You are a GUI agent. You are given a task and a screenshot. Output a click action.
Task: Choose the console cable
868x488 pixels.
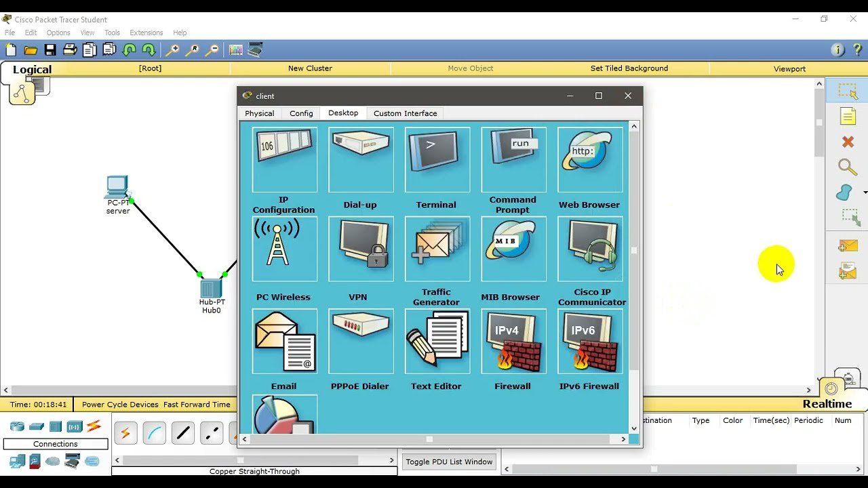[154, 432]
